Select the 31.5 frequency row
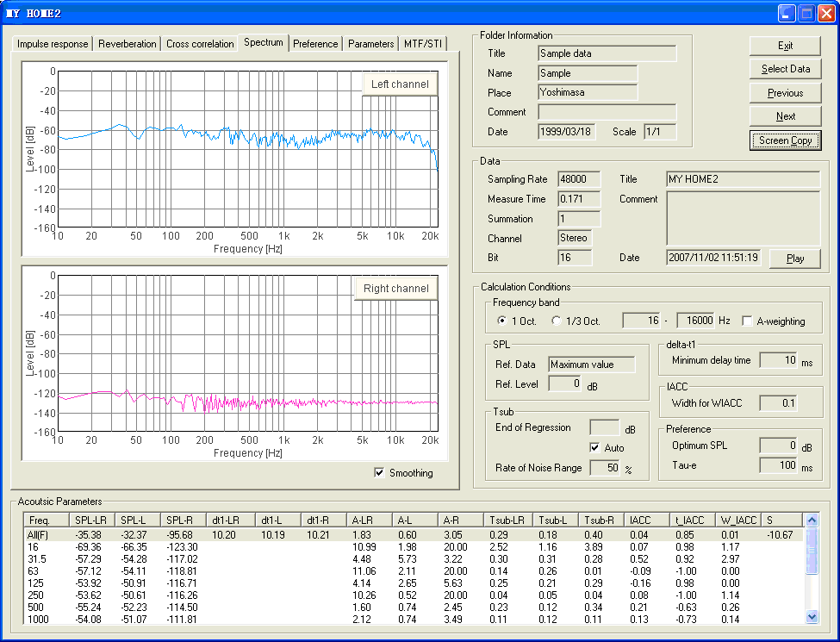The height and width of the screenshot is (642, 840). [x=414, y=559]
